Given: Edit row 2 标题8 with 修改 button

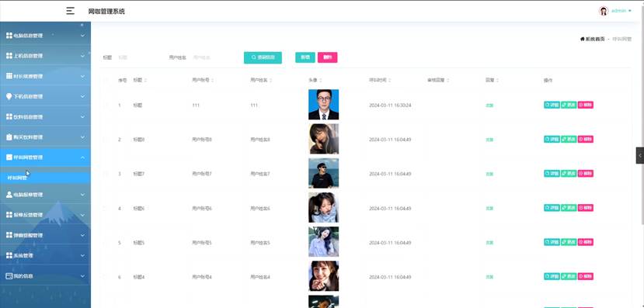Looking at the screenshot, I should (x=569, y=140).
